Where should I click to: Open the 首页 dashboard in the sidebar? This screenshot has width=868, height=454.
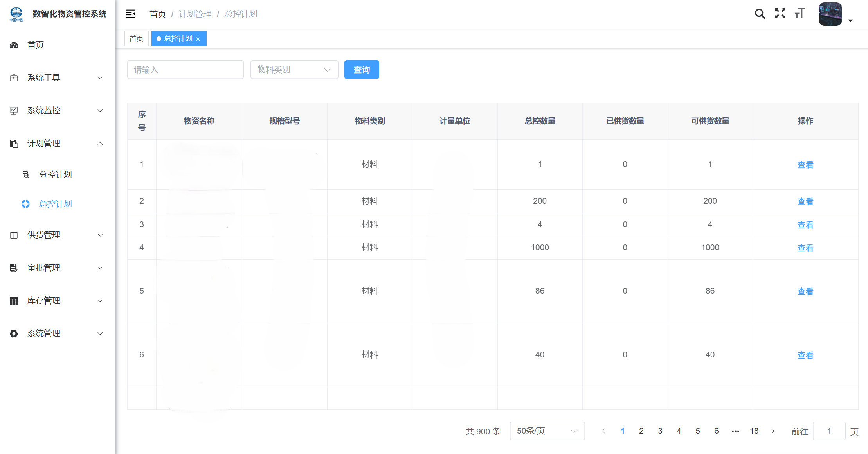[36, 45]
